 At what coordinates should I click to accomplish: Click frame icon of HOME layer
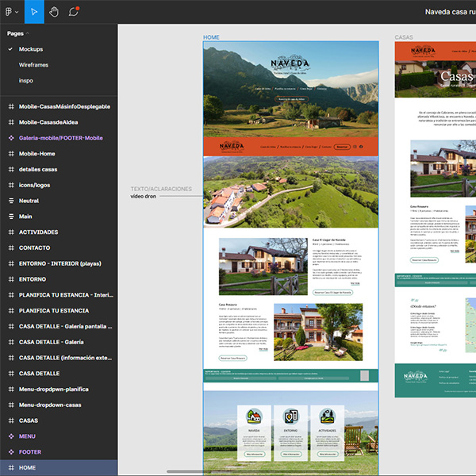point(11,468)
